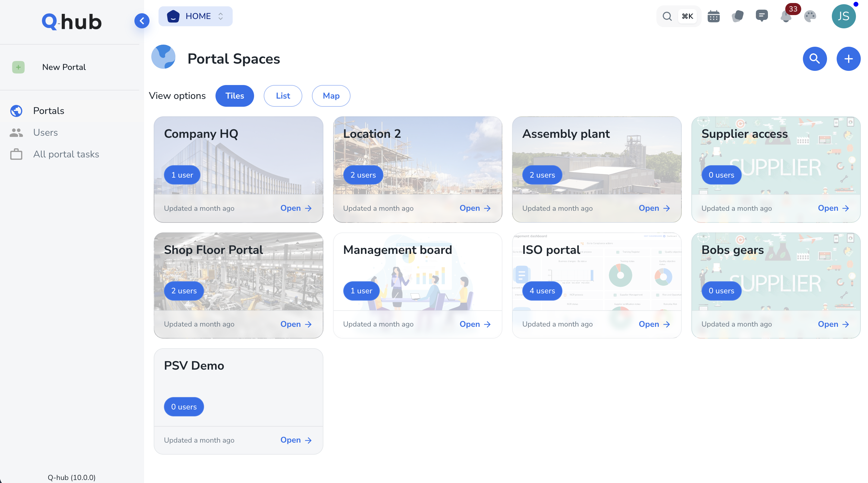View the 4 users badge on ISO portal
Image resolution: width=868 pixels, height=483 pixels.
click(542, 291)
